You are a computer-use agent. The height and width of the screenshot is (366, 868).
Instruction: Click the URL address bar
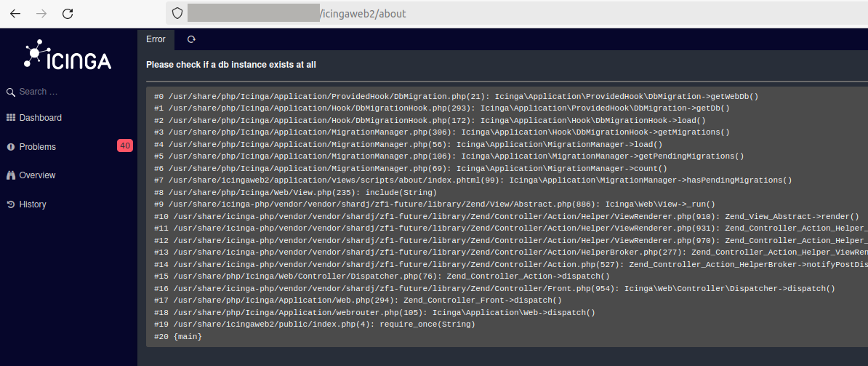(516, 13)
